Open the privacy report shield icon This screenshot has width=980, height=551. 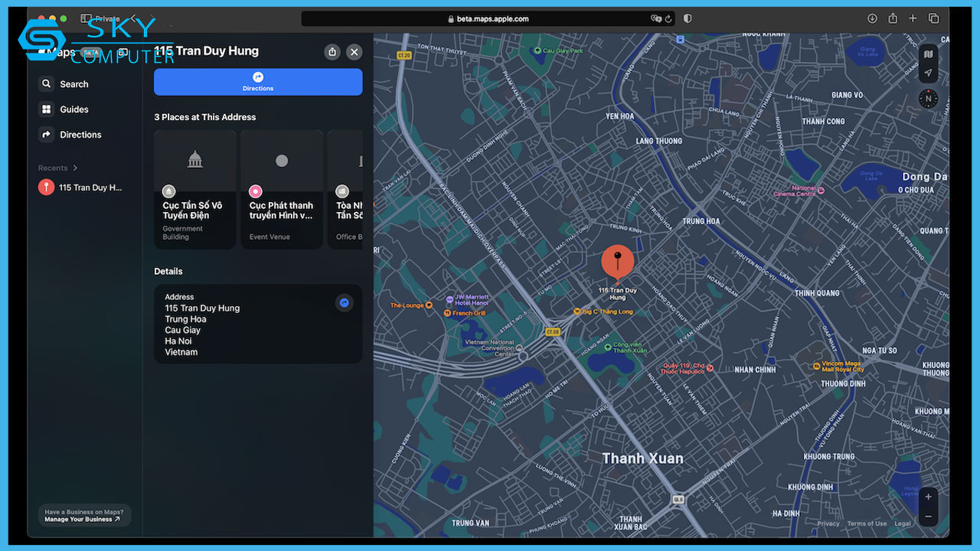(688, 19)
